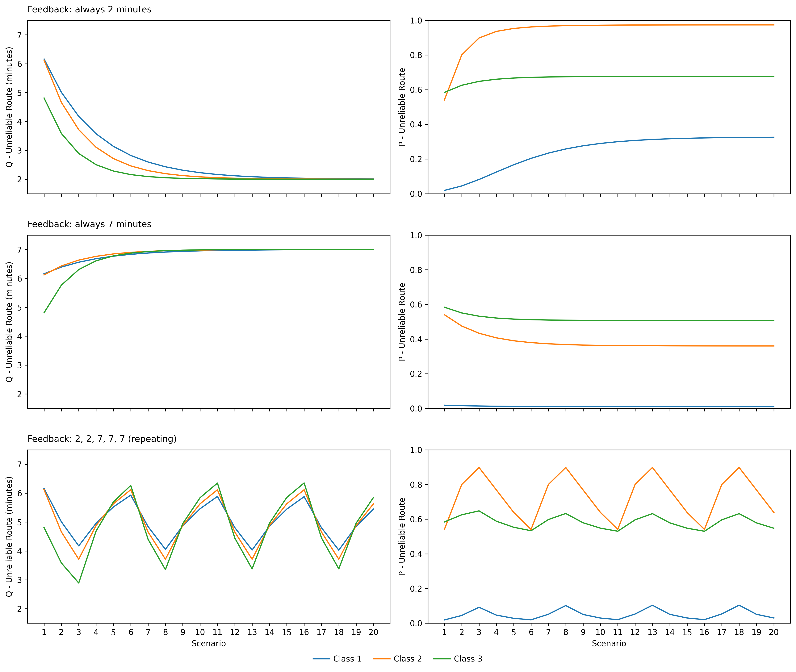The height and width of the screenshot is (672, 796).
Task: Click title 'Feedback: always 2 minutes'
Action: coord(89,10)
